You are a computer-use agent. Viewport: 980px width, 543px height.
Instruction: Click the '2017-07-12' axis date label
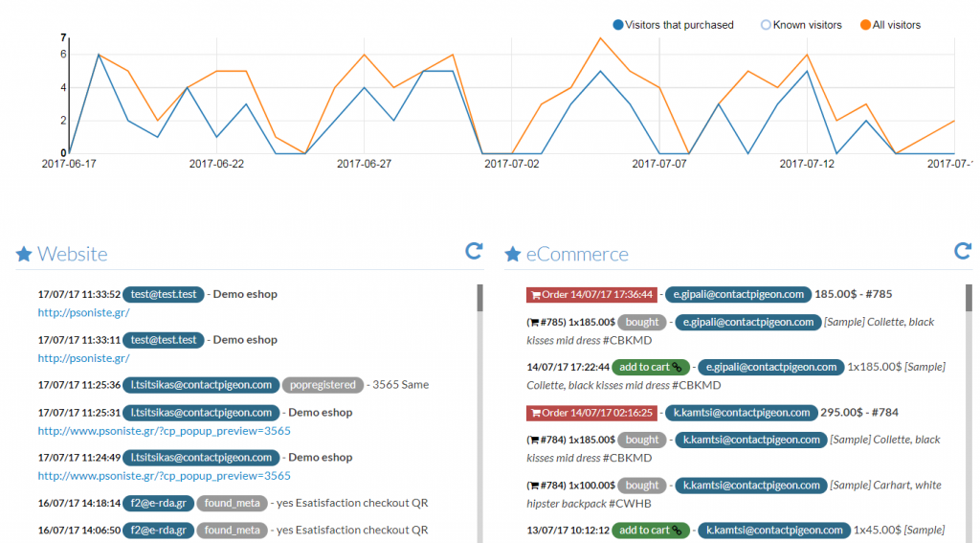(806, 164)
